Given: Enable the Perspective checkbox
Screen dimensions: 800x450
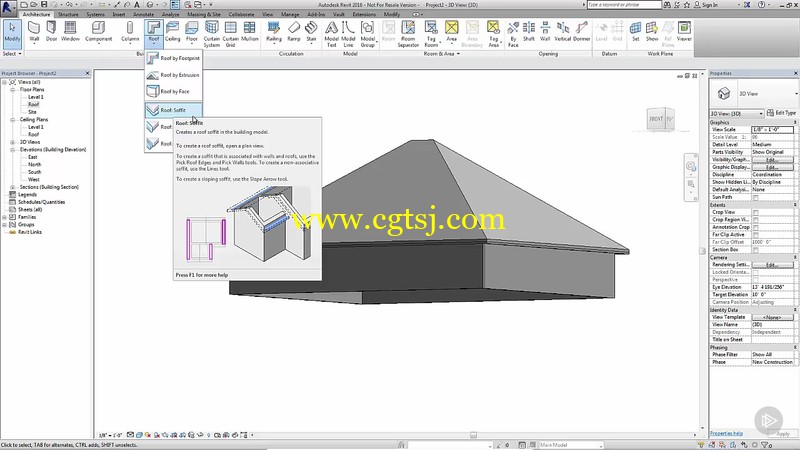Looking at the screenshot, I should [756, 280].
